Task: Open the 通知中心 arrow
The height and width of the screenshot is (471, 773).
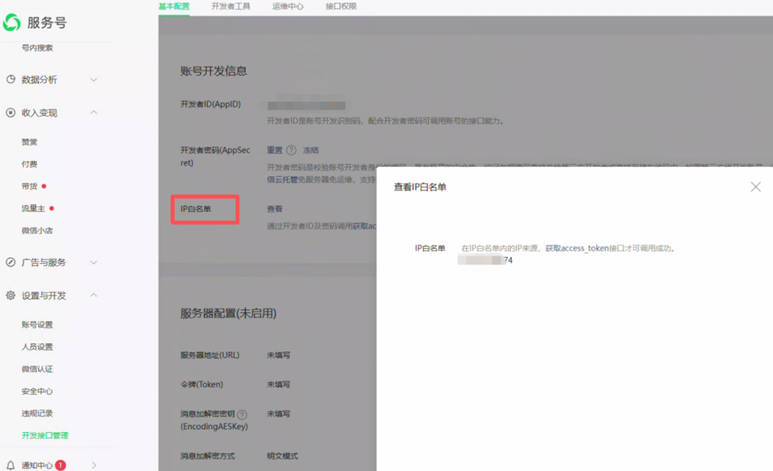Action: coord(94,465)
